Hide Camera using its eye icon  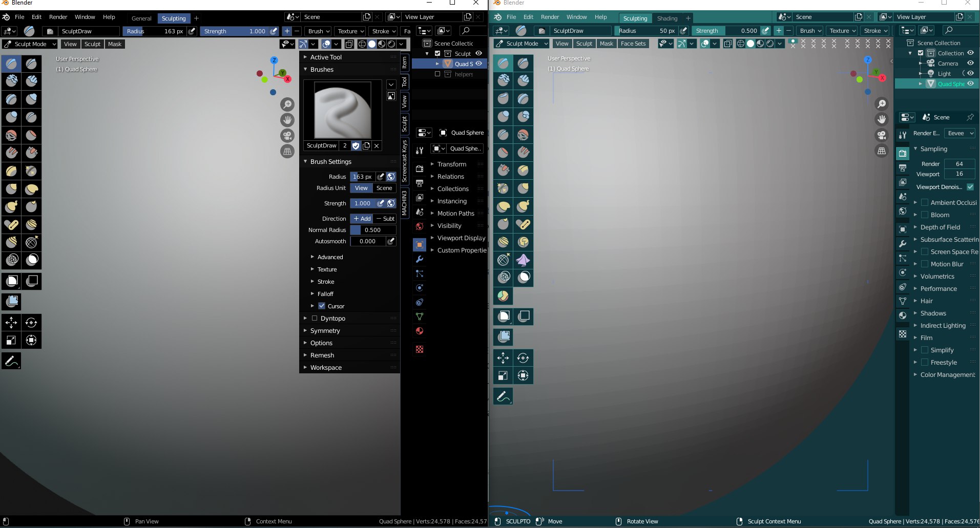click(970, 64)
